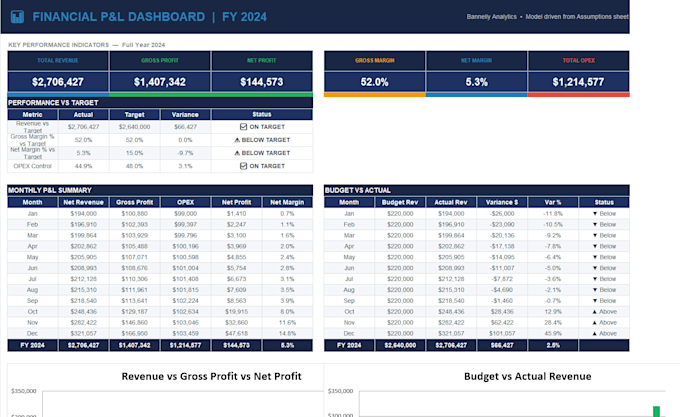Select the TOTAL OPEX KPI label
This screenshot has height=417, width=680.
click(x=579, y=61)
